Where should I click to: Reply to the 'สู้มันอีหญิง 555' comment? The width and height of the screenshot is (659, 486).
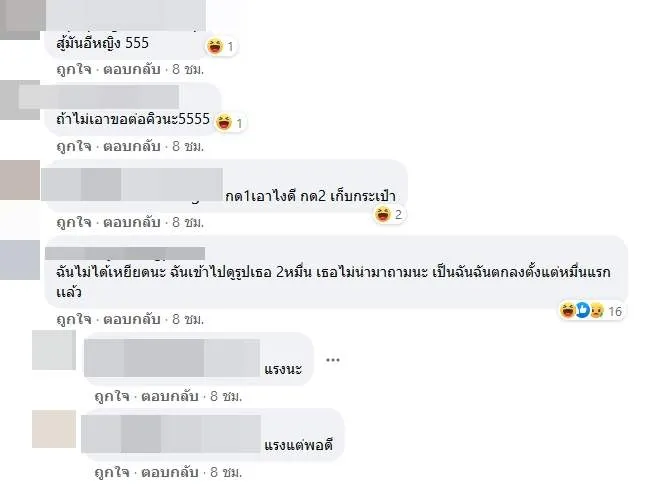click(132, 69)
